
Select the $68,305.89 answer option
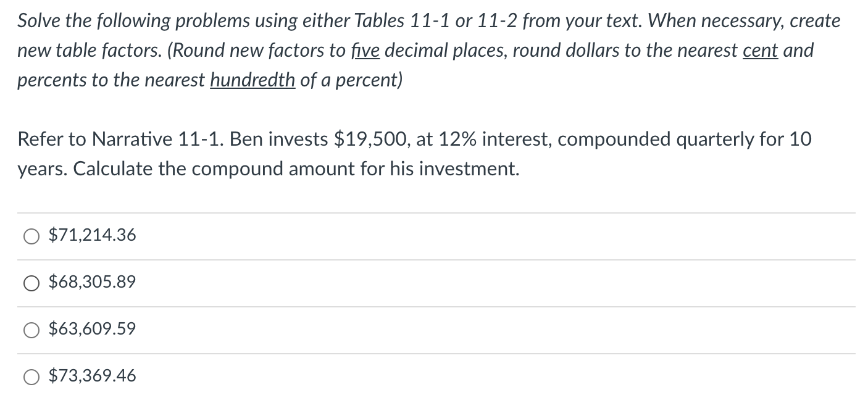tap(91, 282)
